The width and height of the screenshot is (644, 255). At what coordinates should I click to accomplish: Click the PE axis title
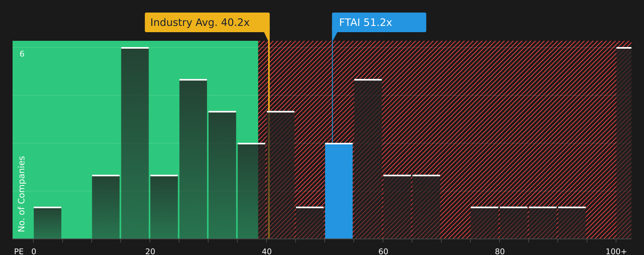19,251
